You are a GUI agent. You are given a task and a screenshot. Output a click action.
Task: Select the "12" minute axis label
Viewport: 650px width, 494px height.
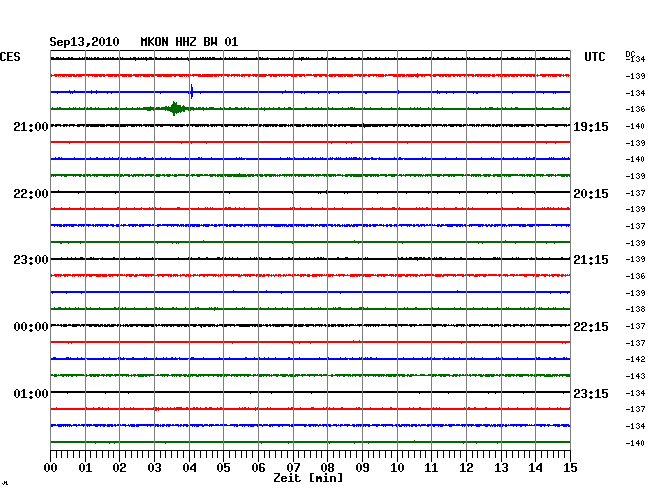[x=466, y=468]
